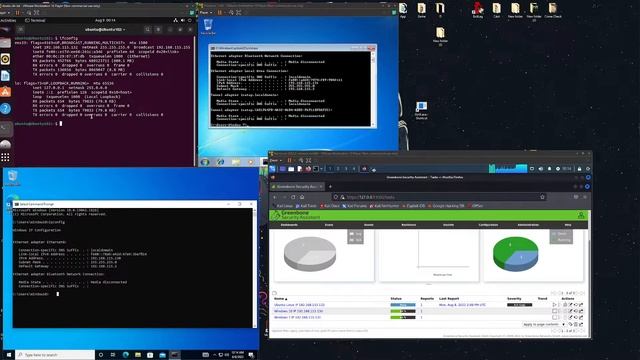Open new Firefox tab with plus button
The width and height of the screenshot is (640, 360).
coord(330,187)
